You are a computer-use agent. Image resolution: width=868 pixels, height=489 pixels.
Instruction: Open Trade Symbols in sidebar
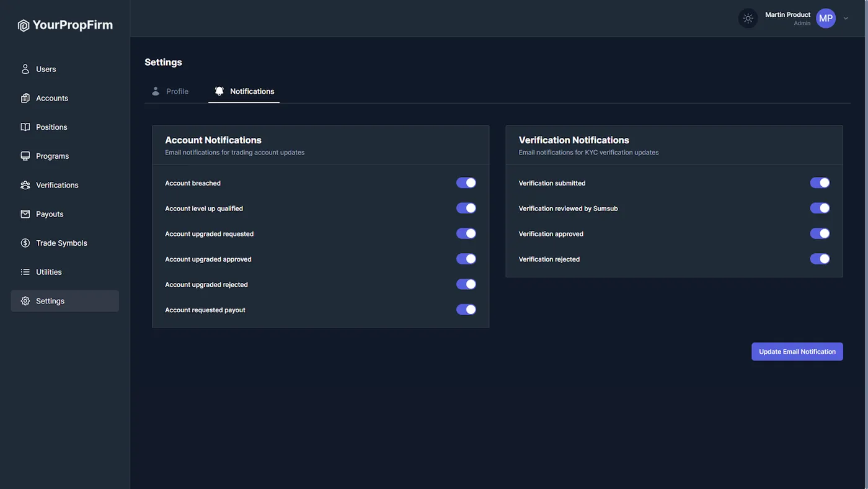65,243
